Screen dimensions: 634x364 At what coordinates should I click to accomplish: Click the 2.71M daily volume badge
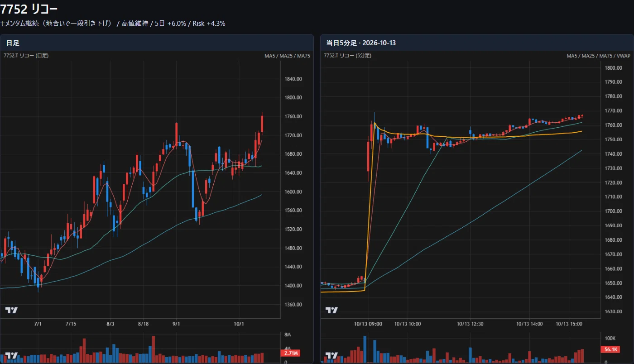click(290, 353)
